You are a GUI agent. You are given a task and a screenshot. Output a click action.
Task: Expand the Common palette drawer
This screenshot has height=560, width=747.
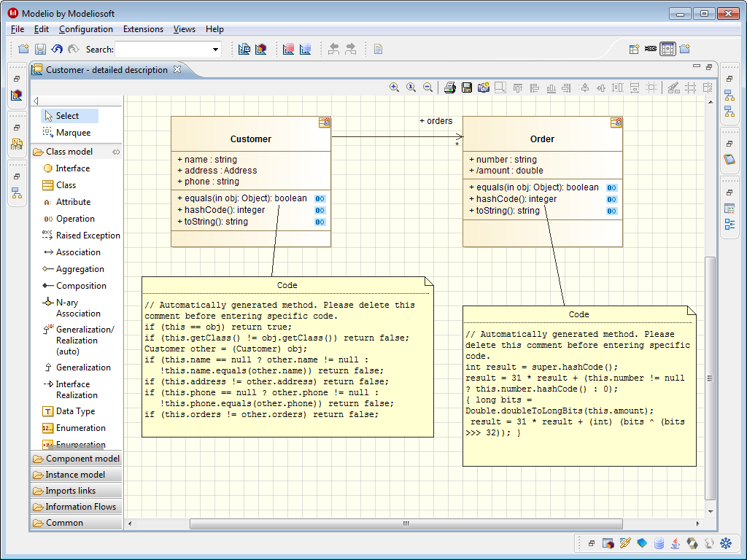tap(76, 523)
